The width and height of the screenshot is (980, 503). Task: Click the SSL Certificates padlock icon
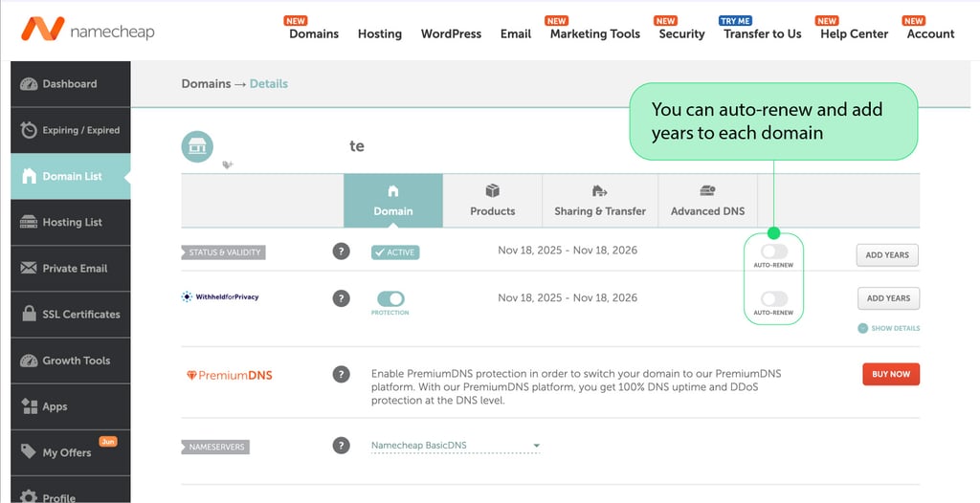pyautogui.click(x=29, y=314)
